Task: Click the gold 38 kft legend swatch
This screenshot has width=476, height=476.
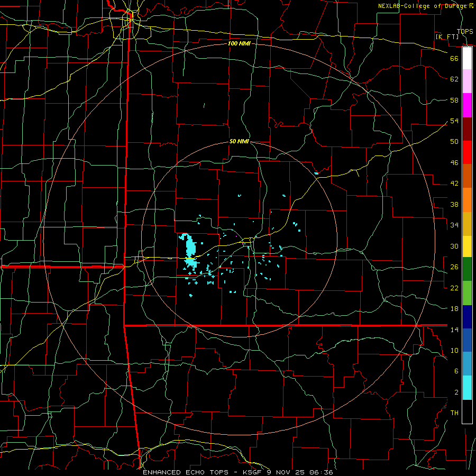Action: click(x=467, y=224)
